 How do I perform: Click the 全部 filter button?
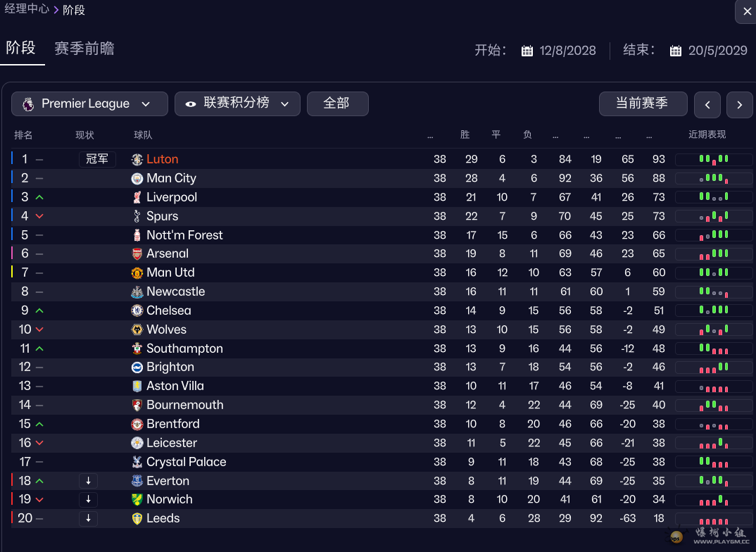pyautogui.click(x=337, y=103)
